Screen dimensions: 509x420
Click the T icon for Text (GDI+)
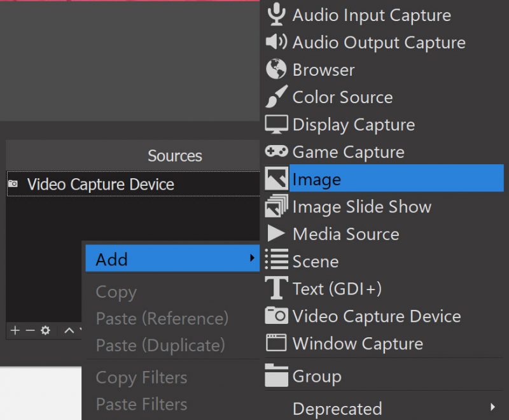(x=276, y=289)
